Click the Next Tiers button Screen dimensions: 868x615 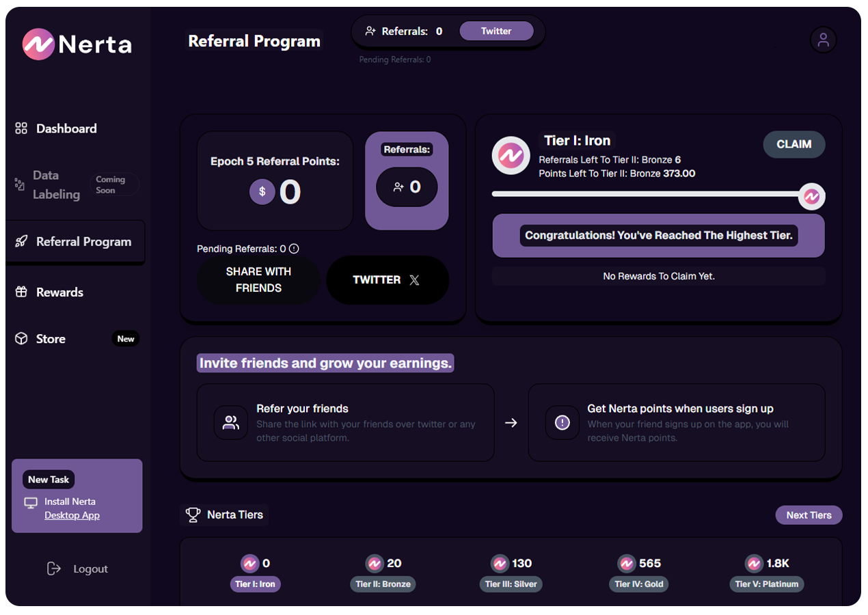coord(809,515)
